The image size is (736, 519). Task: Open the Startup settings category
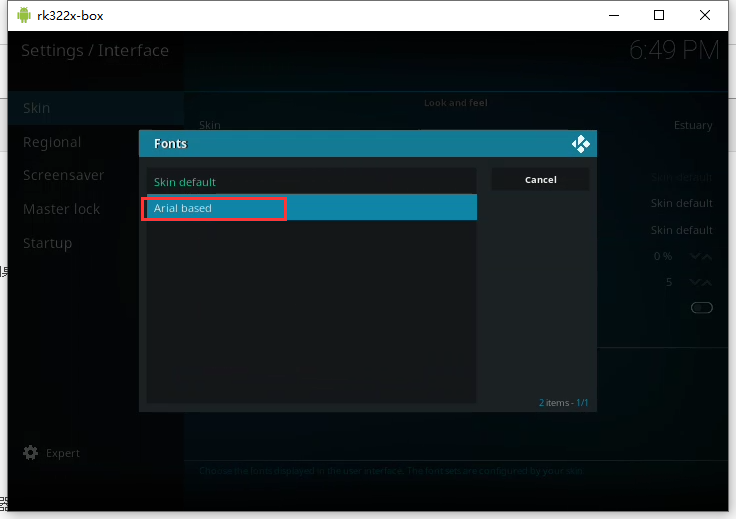coord(95,243)
